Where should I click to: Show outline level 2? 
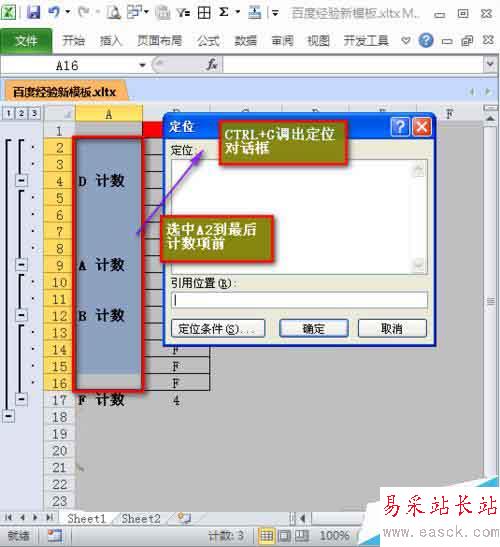(21, 113)
